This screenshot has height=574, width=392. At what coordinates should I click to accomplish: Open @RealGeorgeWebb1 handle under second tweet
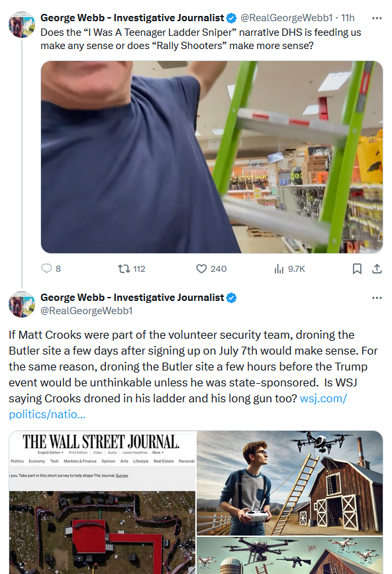86,310
